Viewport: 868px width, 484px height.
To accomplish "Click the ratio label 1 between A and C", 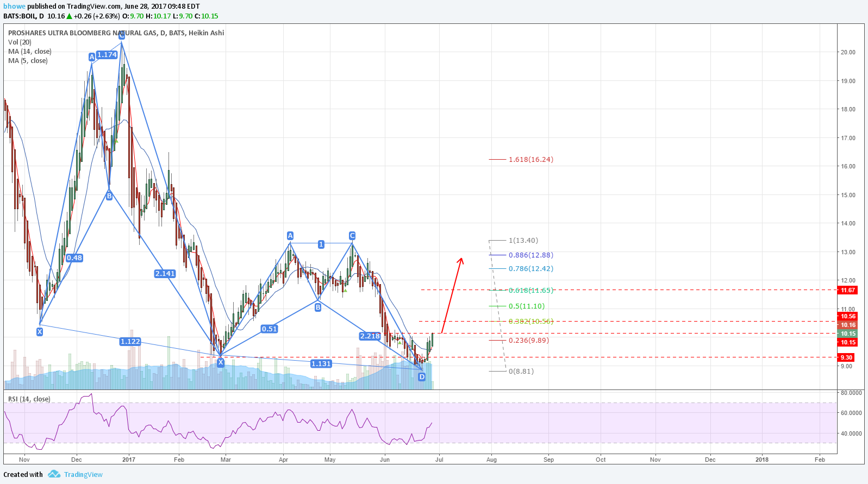I will tap(321, 244).
